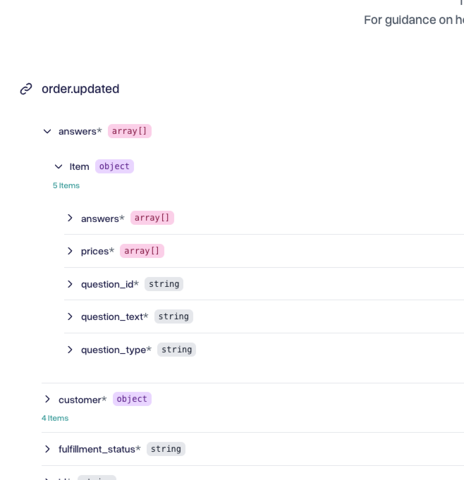Click the string badge beside question_id
Screen dimensions: 464x480
tap(164, 284)
